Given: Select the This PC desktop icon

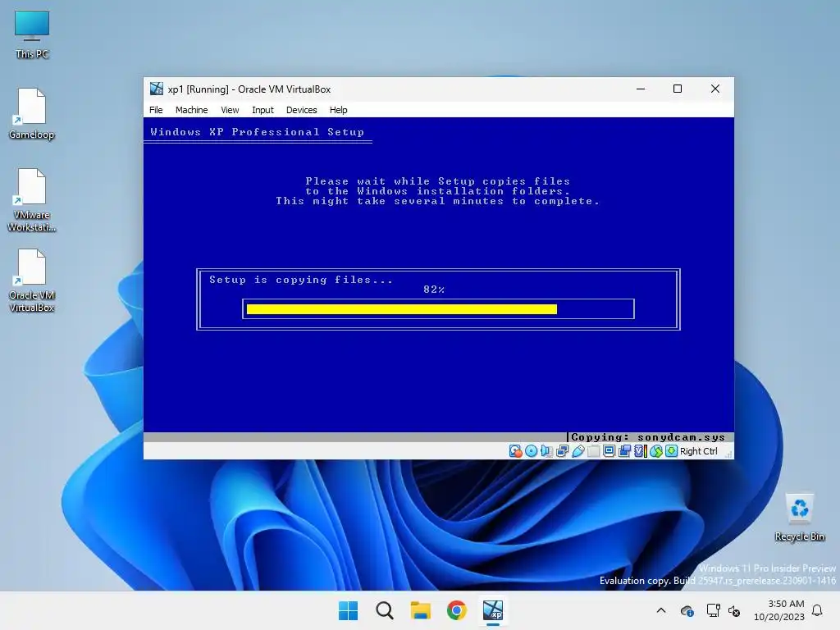Looking at the screenshot, I should tap(32, 34).
